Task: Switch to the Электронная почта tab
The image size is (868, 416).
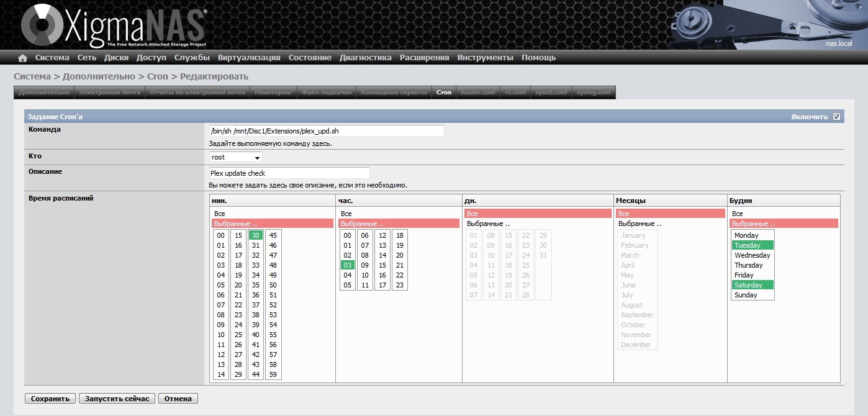Action: click(109, 93)
